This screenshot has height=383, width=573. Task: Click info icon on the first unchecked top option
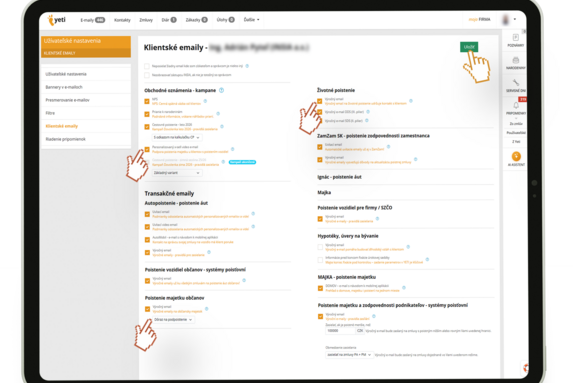click(x=247, y=66)
